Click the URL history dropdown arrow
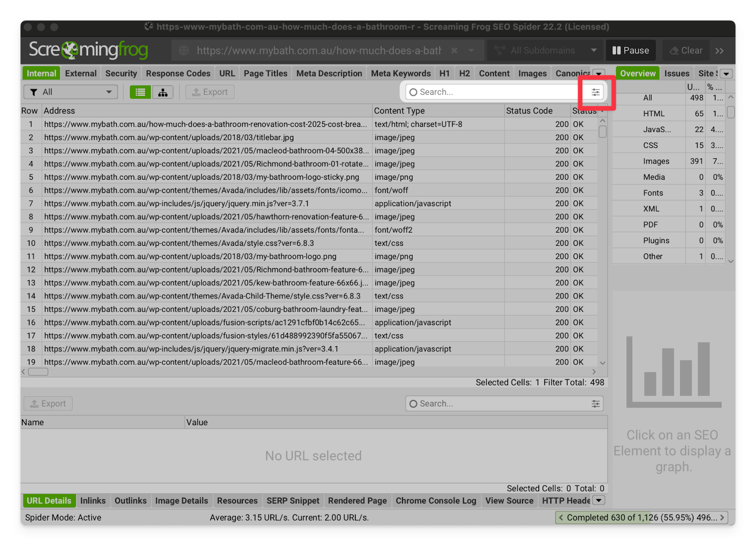Image resolution: width=756 pixels, height=546 pixels. (471, 51)
